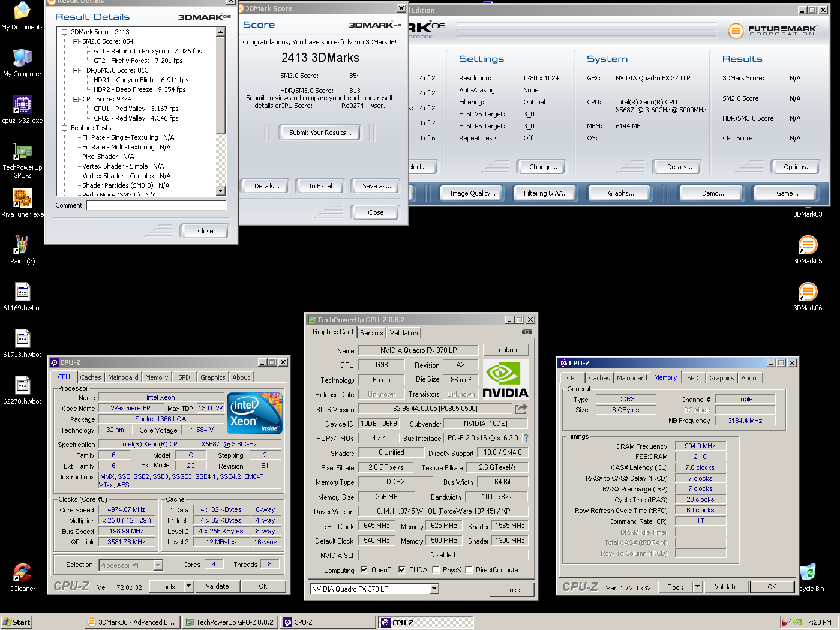Click Validate button in left CPU-Z
This screenshot has height=630, width=840.
tap(217, 586)
